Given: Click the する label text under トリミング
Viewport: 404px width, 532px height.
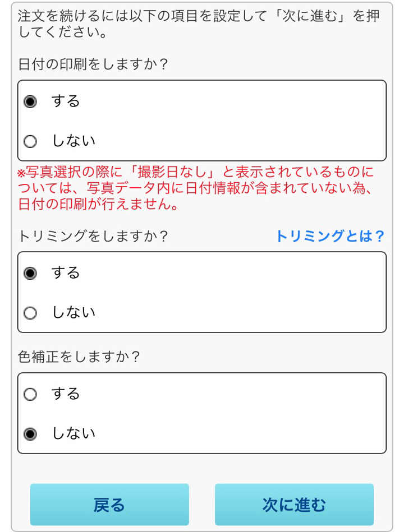Looking at the screenshot, I should point(66,273).
